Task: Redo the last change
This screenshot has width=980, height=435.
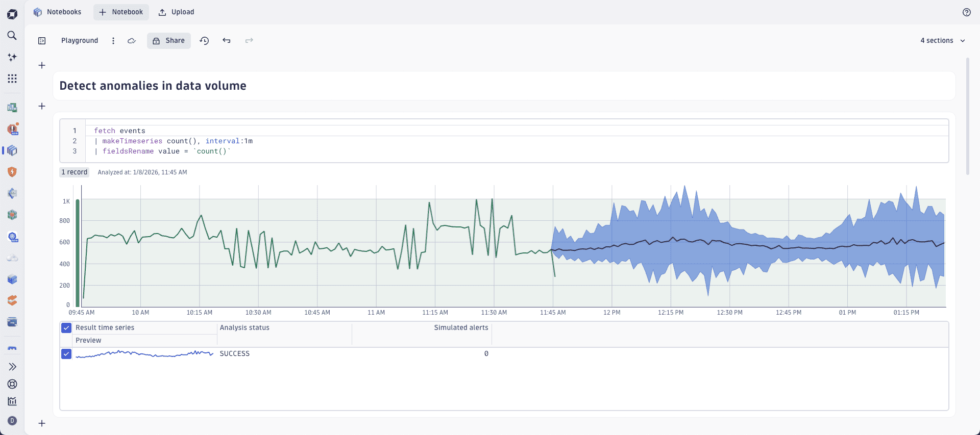Action: (x=249, y=41)
